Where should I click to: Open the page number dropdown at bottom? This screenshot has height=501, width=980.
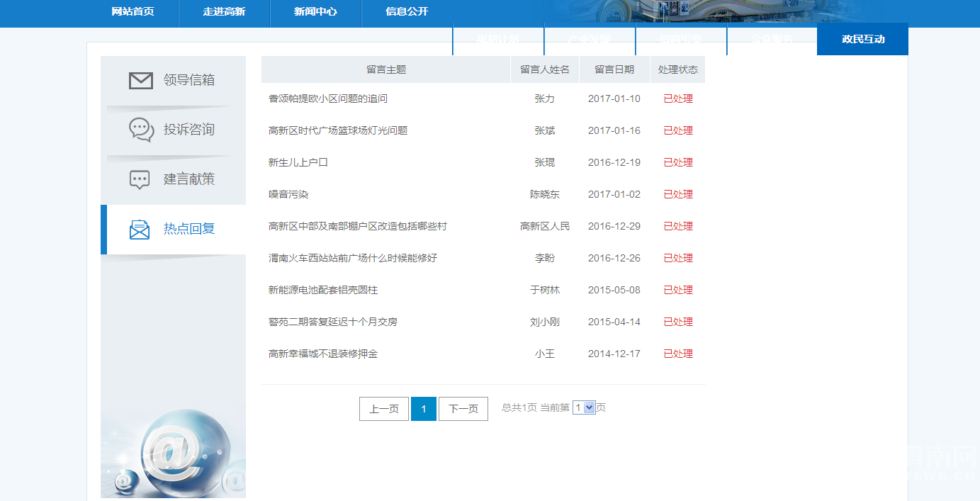584,407
